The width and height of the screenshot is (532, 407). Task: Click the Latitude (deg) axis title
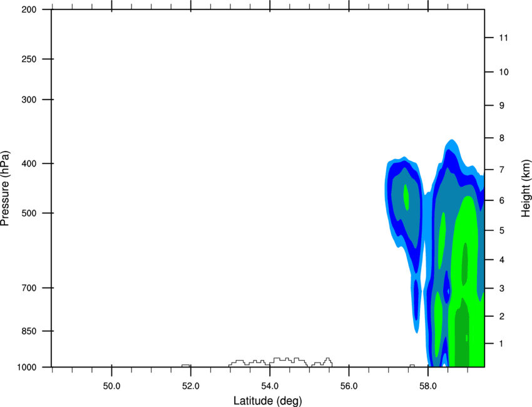point(268,401)
